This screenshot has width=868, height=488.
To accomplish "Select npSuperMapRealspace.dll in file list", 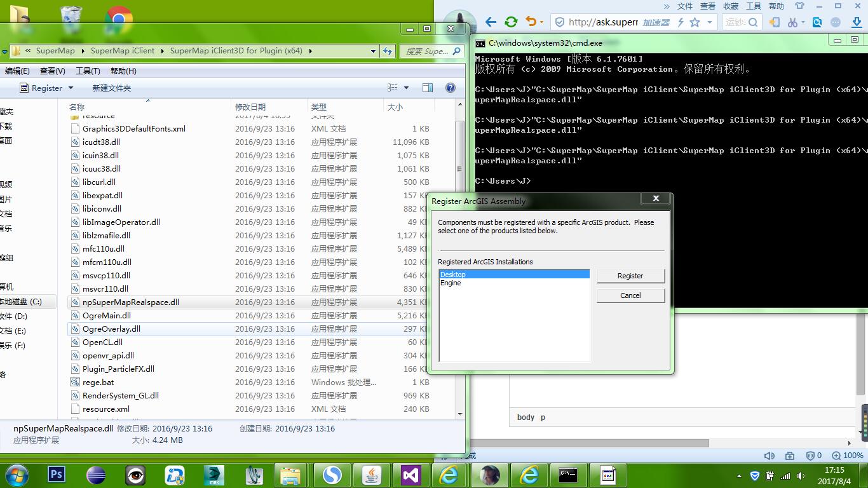I will [131, 302].
